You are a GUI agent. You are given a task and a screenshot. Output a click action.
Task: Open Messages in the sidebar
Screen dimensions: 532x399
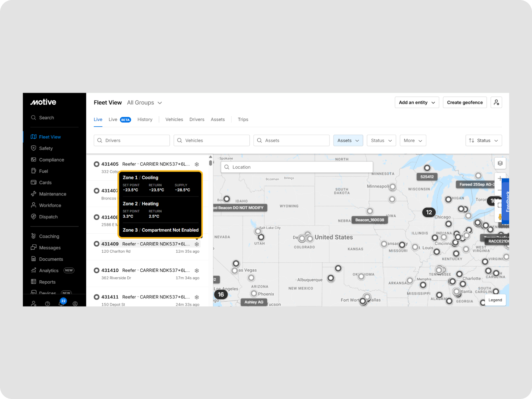point(50,248)
